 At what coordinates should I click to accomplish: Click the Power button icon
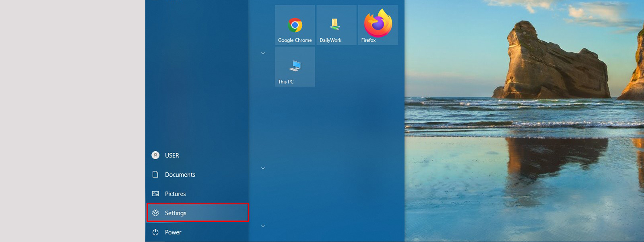click(155, 232)
